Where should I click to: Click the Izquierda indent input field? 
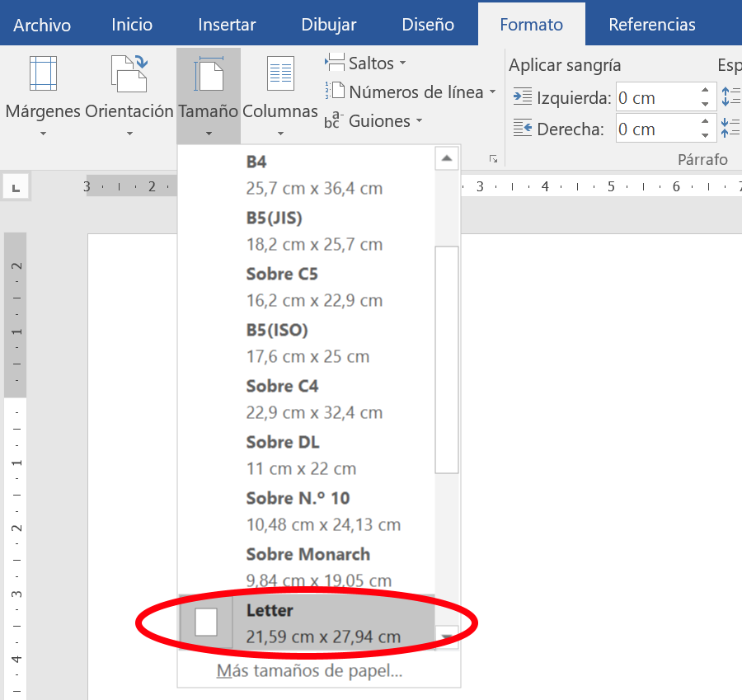click(x=655, y=98)
